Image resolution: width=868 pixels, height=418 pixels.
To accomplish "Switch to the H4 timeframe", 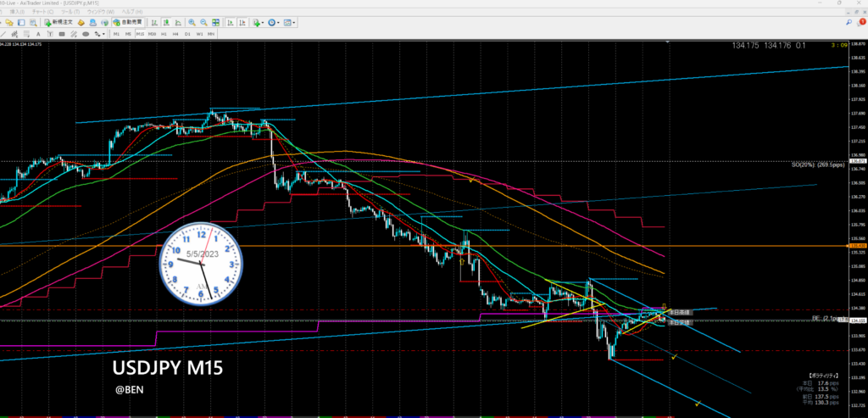I will 175,34.
